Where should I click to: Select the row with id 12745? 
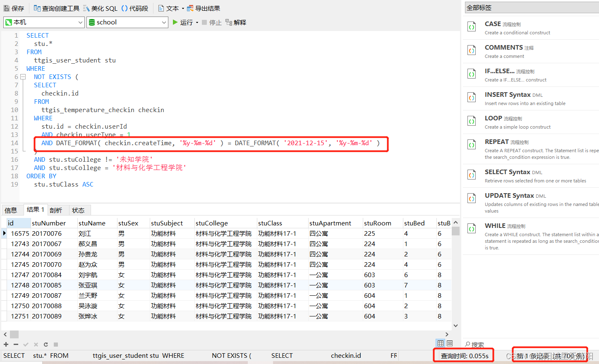(x=227, y=264)
